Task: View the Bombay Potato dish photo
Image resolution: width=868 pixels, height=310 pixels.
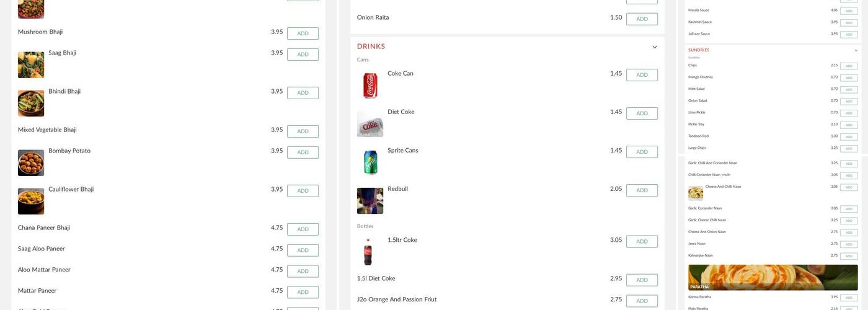Action: tap(31, 163)
